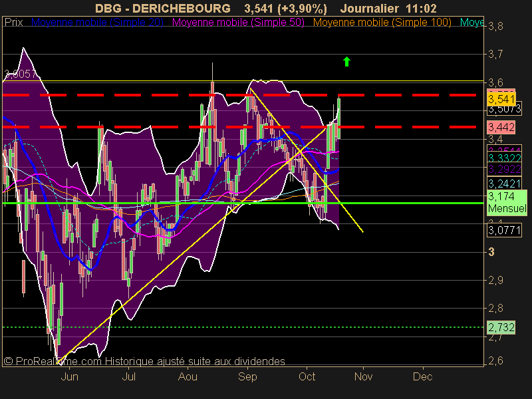This screenshot has width=532, height=399.
Task: Click the 3,0771 lower band value label
Action: tap(504, 230)
